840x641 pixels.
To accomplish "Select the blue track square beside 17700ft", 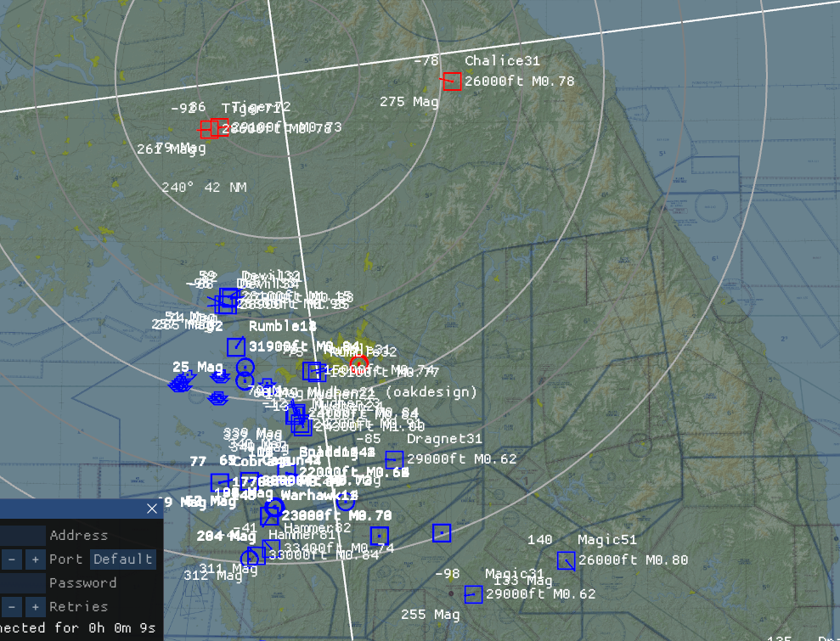I will tap(220, 482).
